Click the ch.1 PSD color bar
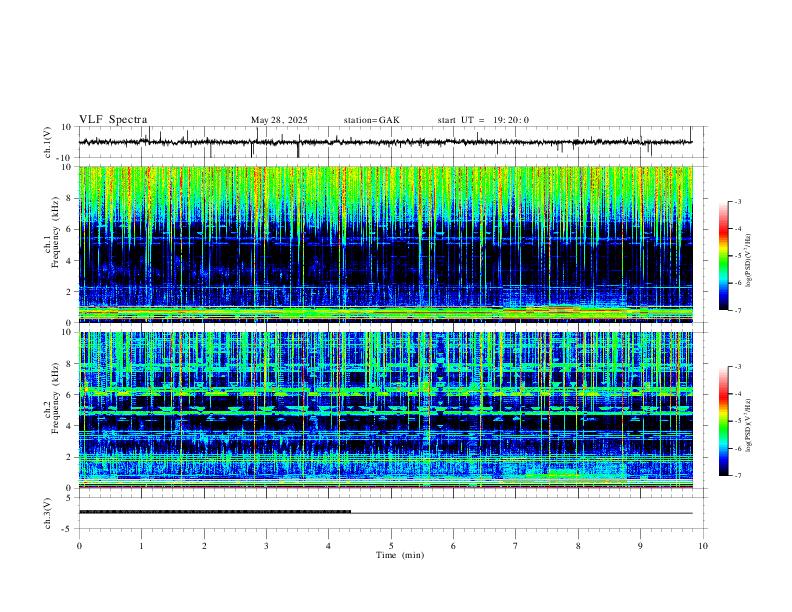 tap(723, 256)
